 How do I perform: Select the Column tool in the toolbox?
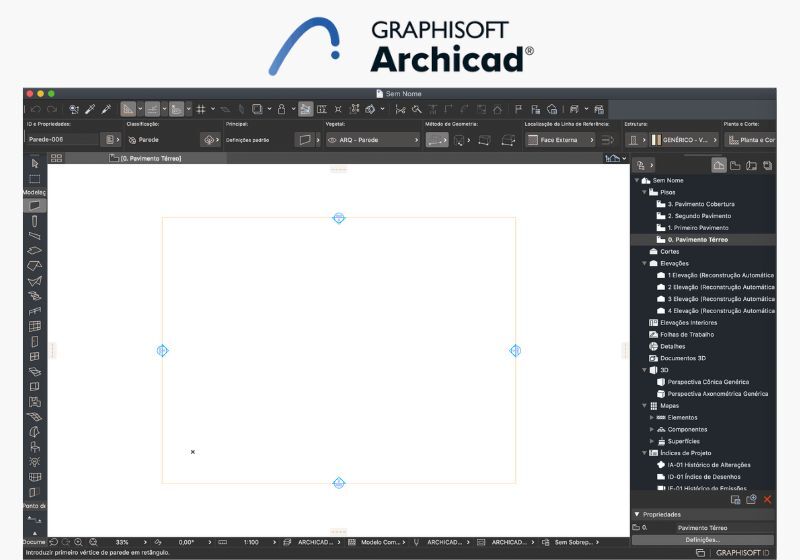tap(35, 221)
